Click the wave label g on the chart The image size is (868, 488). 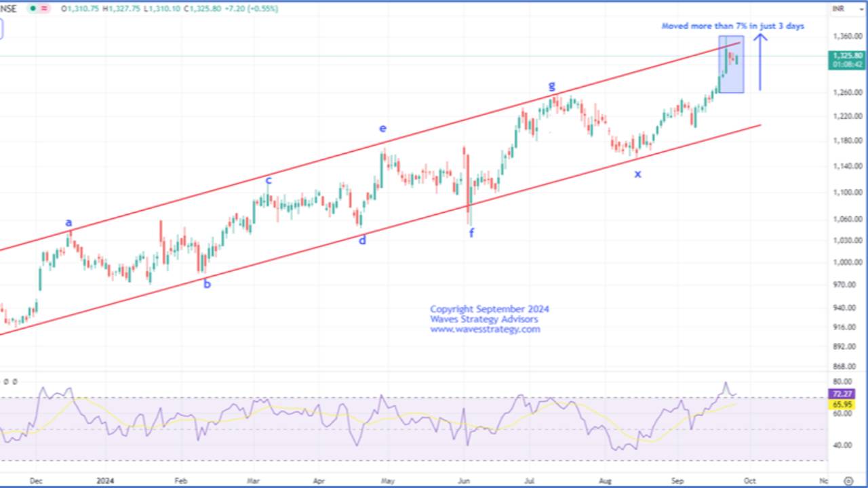tap(551, 87)
